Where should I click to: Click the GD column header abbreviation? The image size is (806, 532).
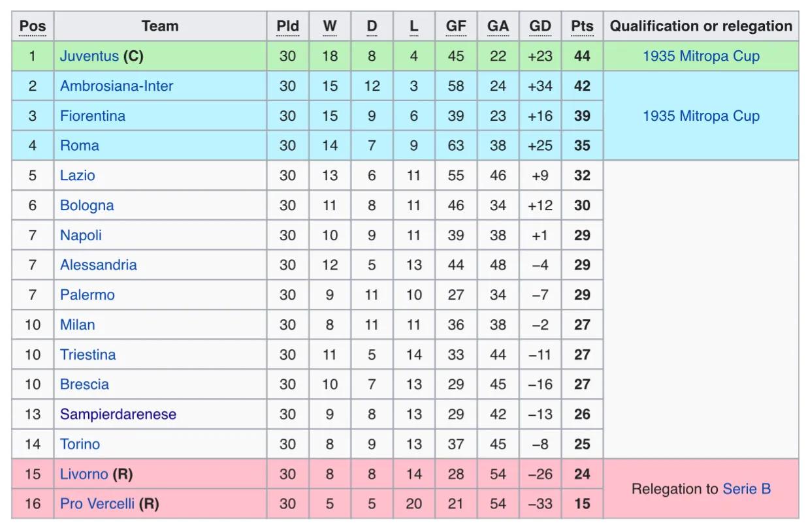pos(540,27)
